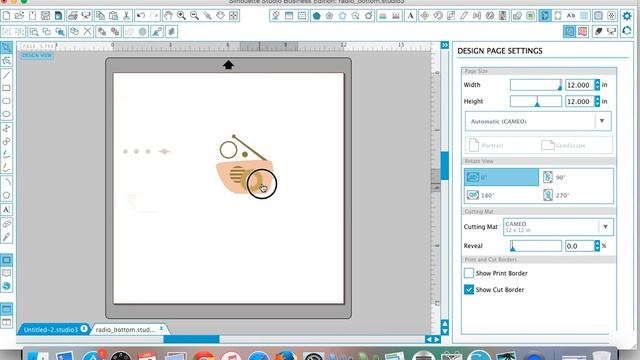Zoom out with the magnifier minus icon
The width and height of the screenshot is (640, 360).
point(194,16)
